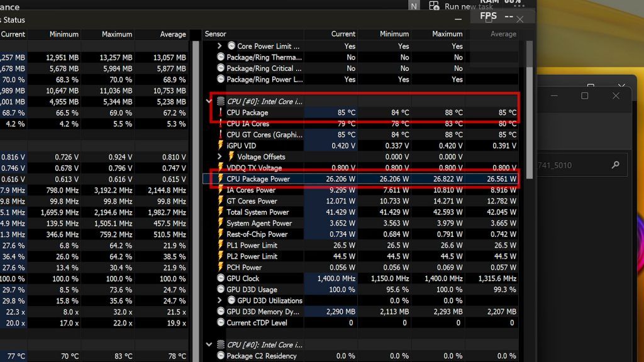Click the VDDQ TX Voltage lightning icon

click(221, 168)
